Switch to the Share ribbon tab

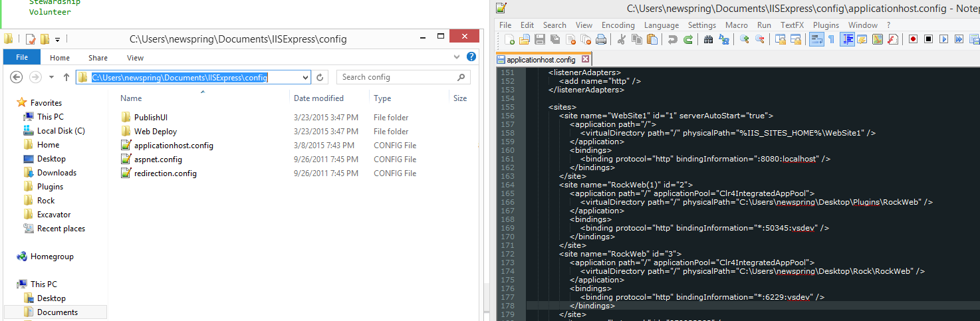tap(98, 58)
